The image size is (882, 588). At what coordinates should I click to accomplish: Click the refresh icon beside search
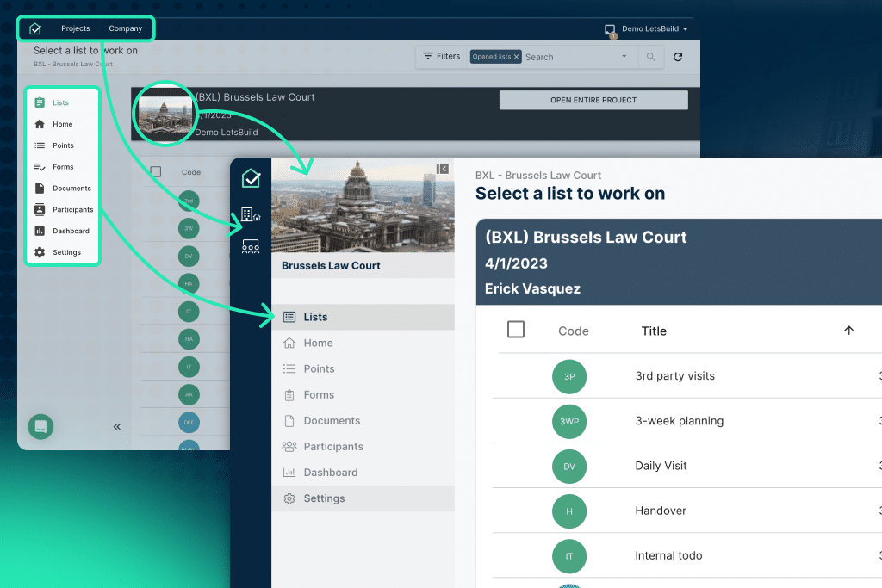click(x=678, y=57)
